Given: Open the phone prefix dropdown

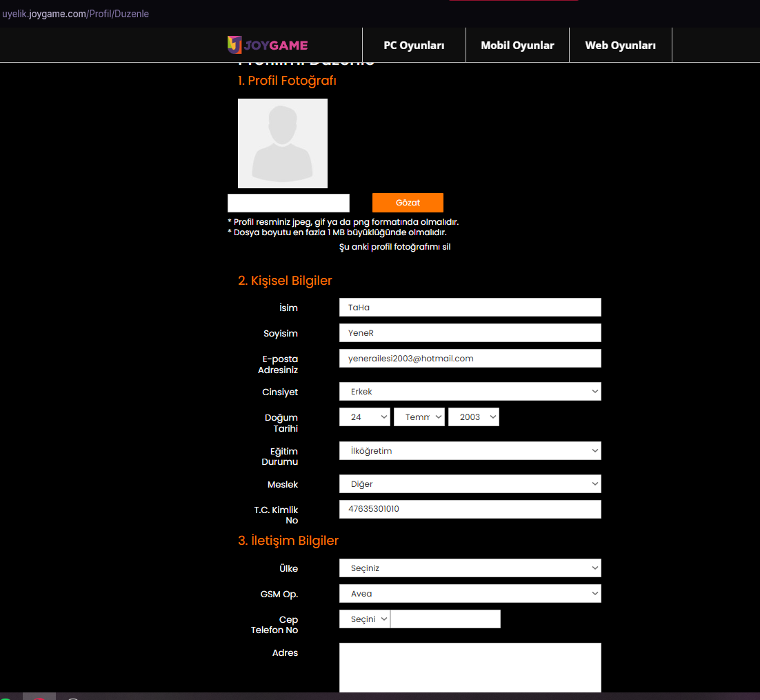Looking at the screenshot, I should point(365,619).
